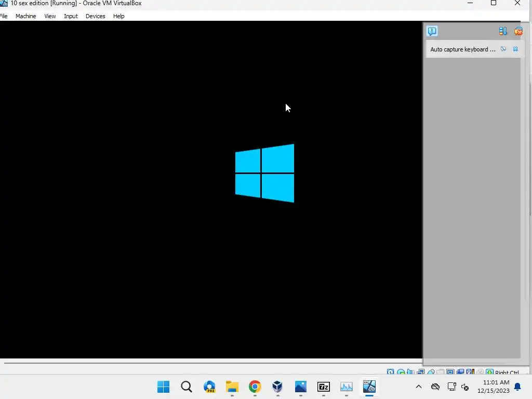This screenshot has height=399, width=532.
Task: Delete all notifications with red X icon
Action: coord(518,31)
